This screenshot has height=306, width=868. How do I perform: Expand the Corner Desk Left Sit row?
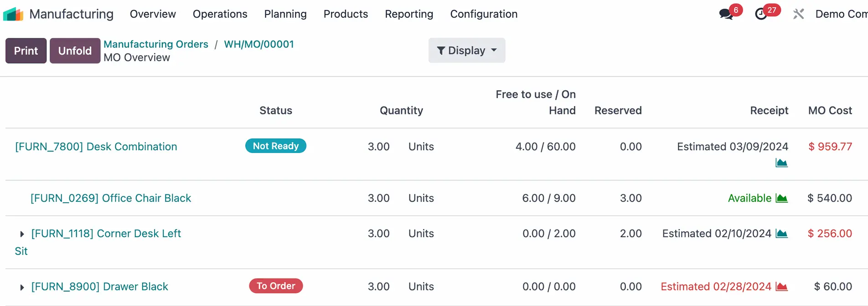click(22, 234)
